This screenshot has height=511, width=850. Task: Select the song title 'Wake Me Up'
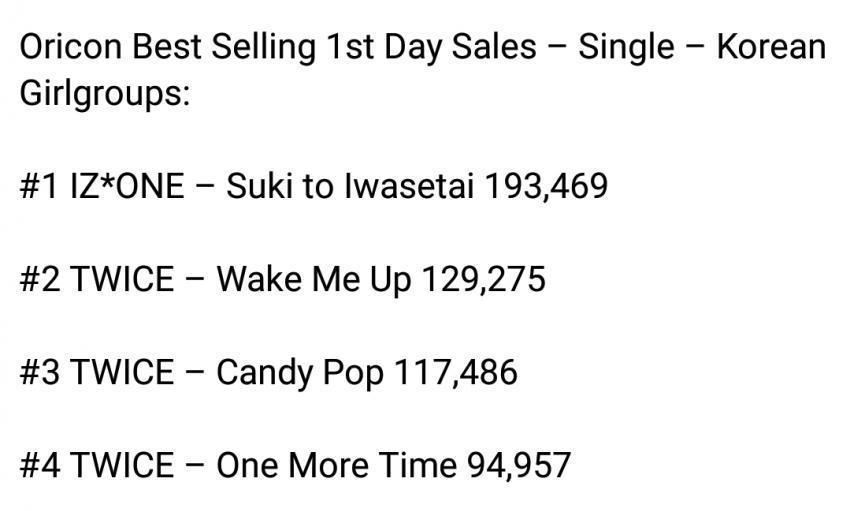pyautogui.click(x=313, y=280)
